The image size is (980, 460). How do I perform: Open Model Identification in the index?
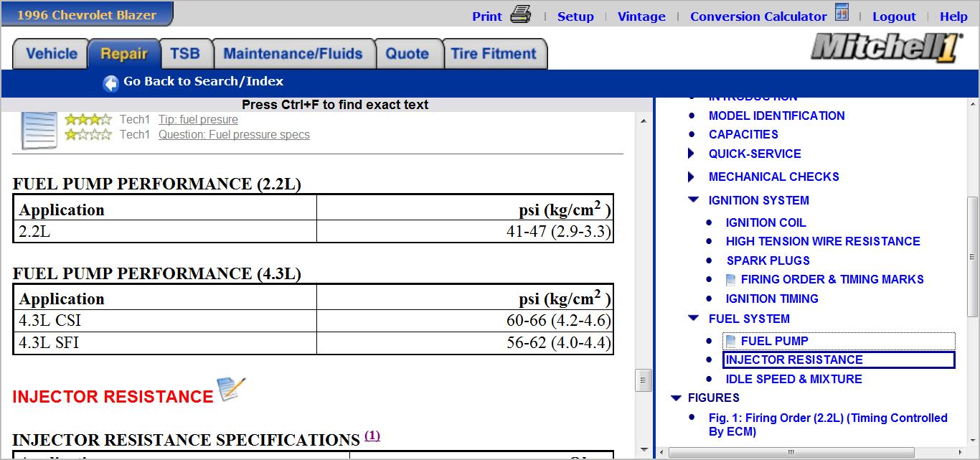click(x=776, y=116)
